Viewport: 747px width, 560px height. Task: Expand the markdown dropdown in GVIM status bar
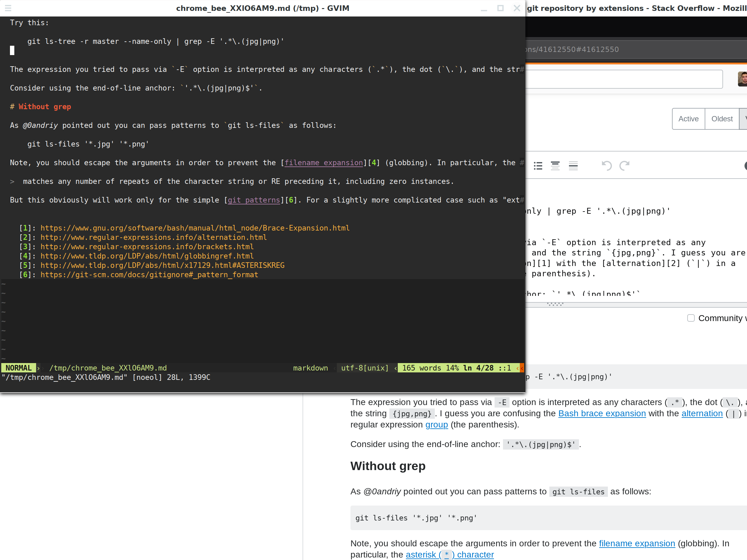coord(310,368)
